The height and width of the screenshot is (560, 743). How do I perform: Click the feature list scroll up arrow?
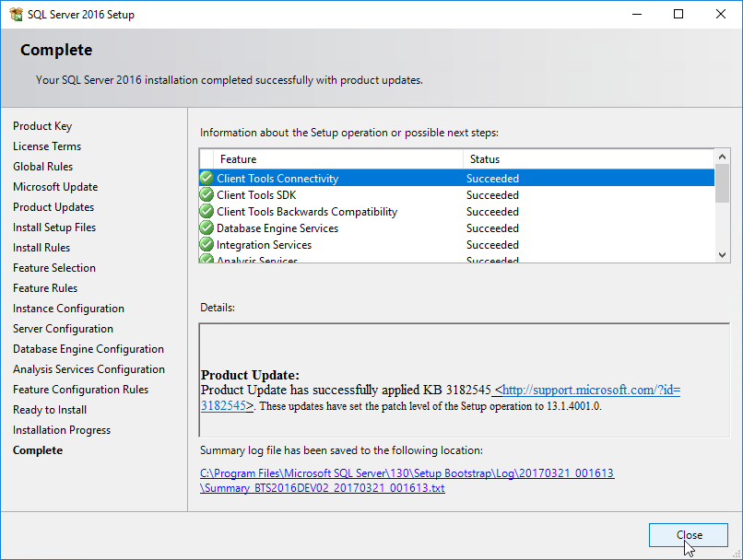click(722, 157)
